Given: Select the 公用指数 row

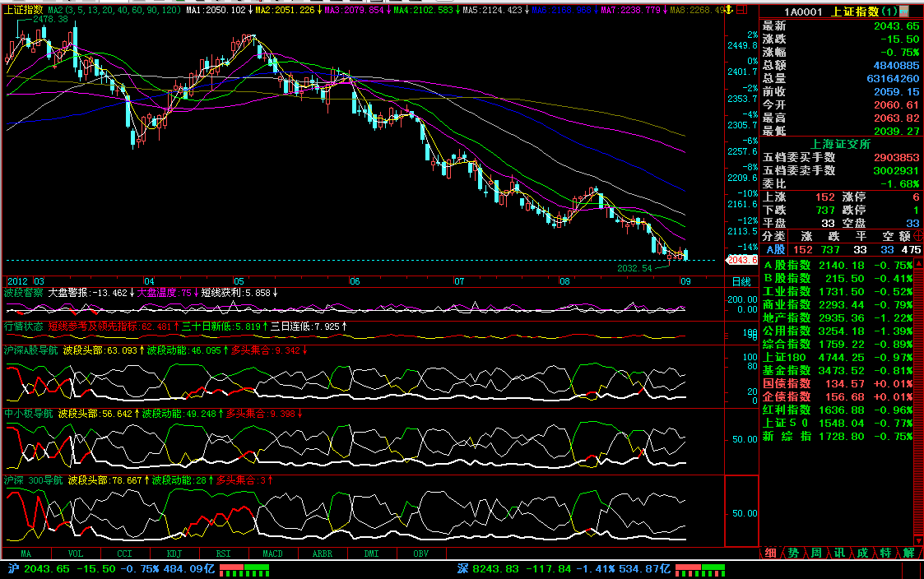Looking at the screenshot, I should (838, 331).
